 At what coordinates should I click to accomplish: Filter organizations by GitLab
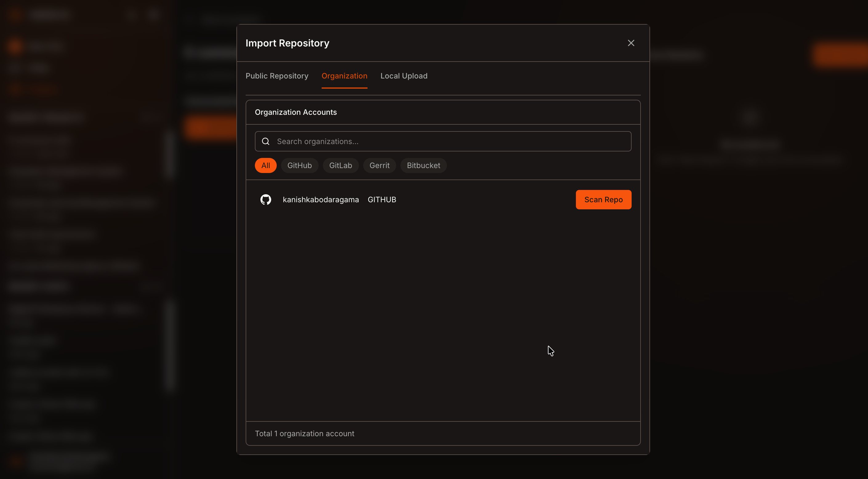(x=340, y=166)
